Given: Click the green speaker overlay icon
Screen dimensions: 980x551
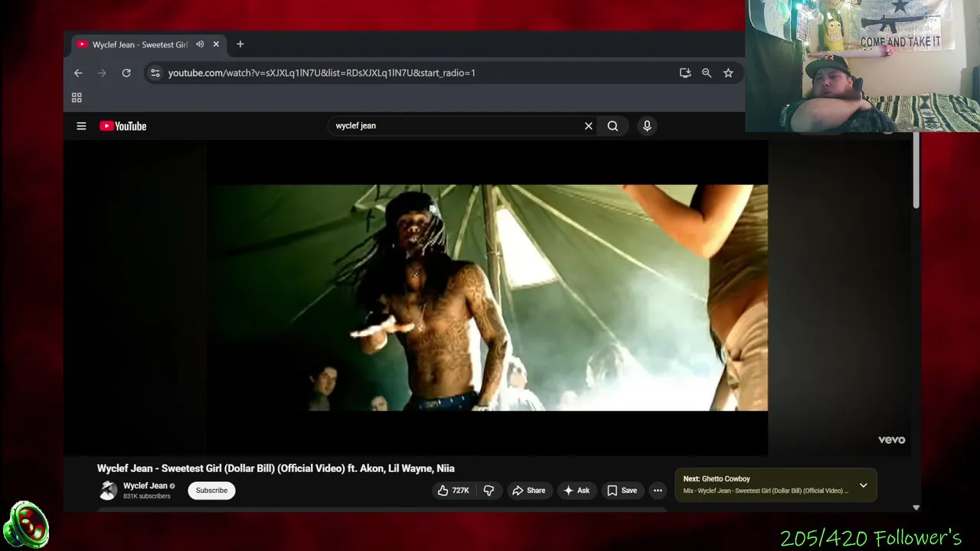Looking at the screenshot, I should click(26, 526).
